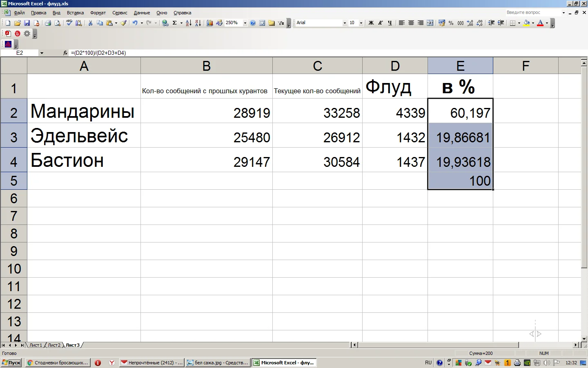Toggle italic formatting (К)
This screenshot has height=368, width=588.
click(380, 23)
